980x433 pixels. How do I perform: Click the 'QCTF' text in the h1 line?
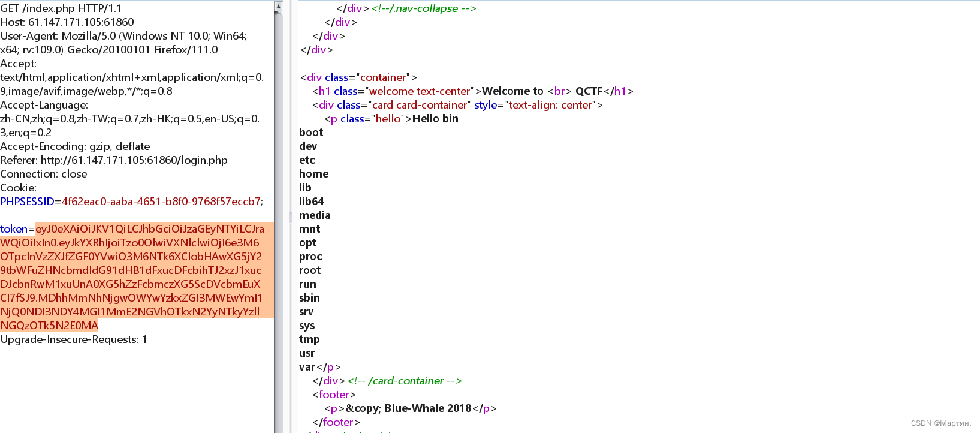[x=589, y=91]
